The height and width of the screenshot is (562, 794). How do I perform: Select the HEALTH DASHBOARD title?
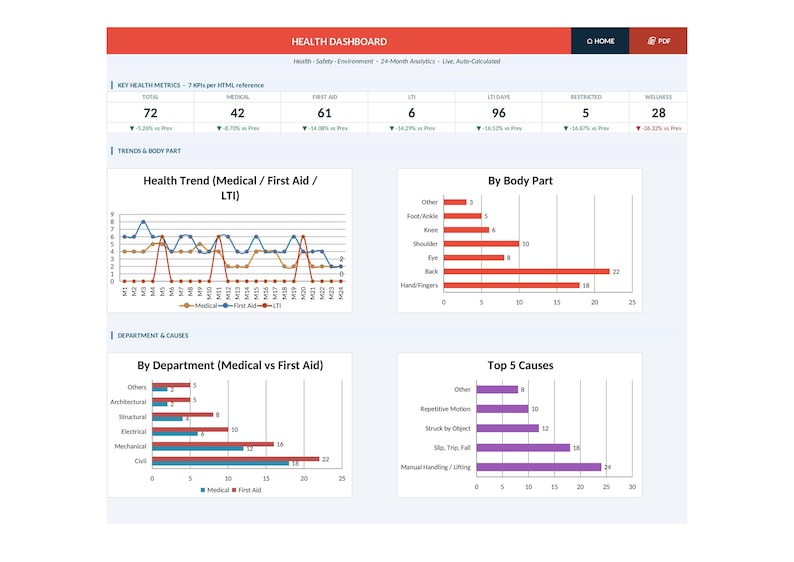pos(339,42)
